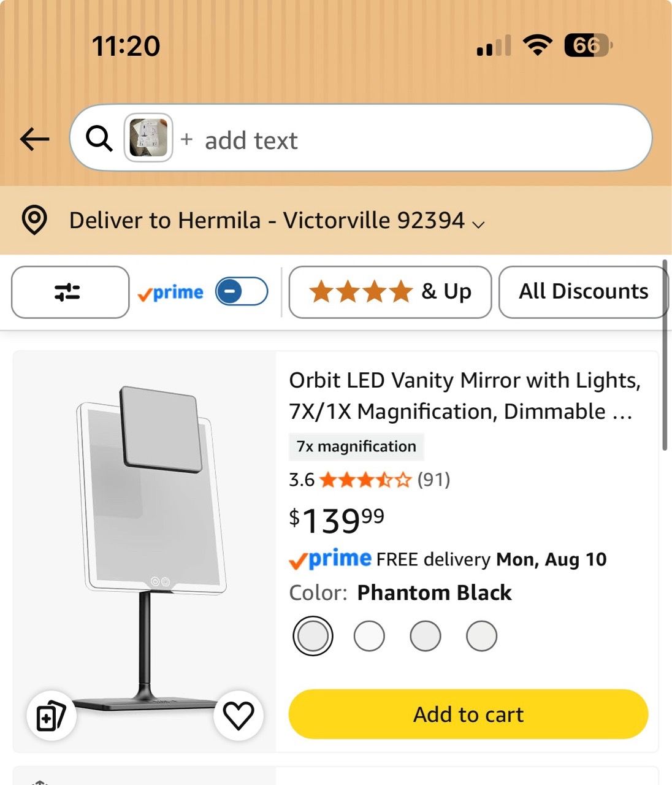
Task: Choose the fourth color option circle
Action: click(x=481, y=636)
